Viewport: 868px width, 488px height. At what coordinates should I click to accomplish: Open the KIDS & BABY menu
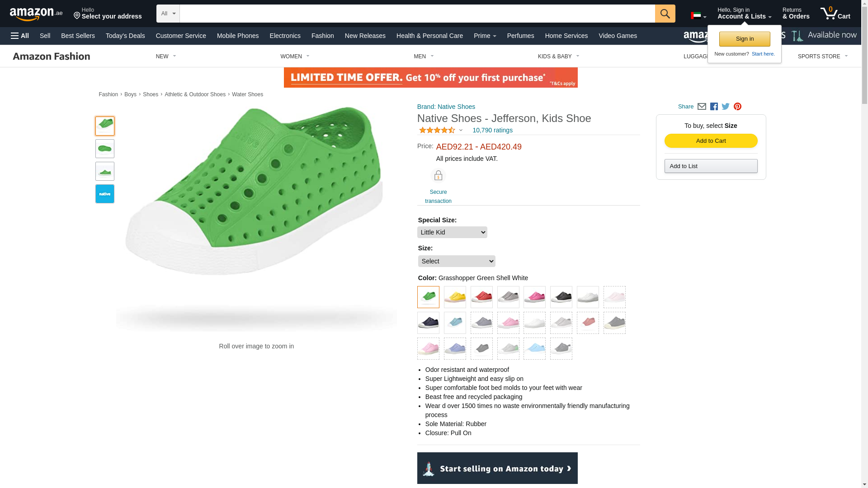tap(558, 56)
